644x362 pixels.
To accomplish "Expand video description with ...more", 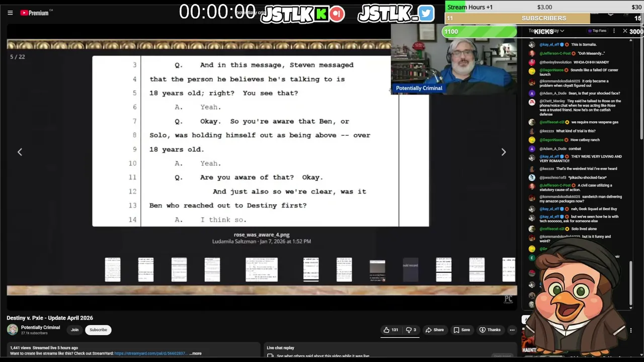I will [x=195, y=353].
